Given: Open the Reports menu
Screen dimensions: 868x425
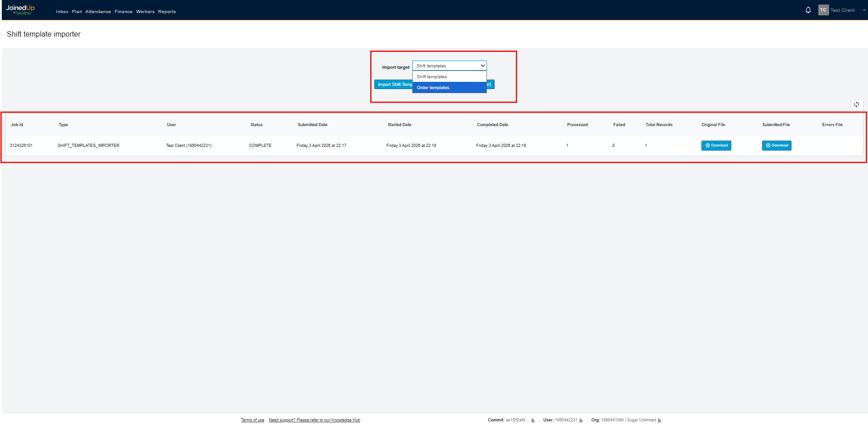Looking at the screenshot, I should tap(167, 12).
